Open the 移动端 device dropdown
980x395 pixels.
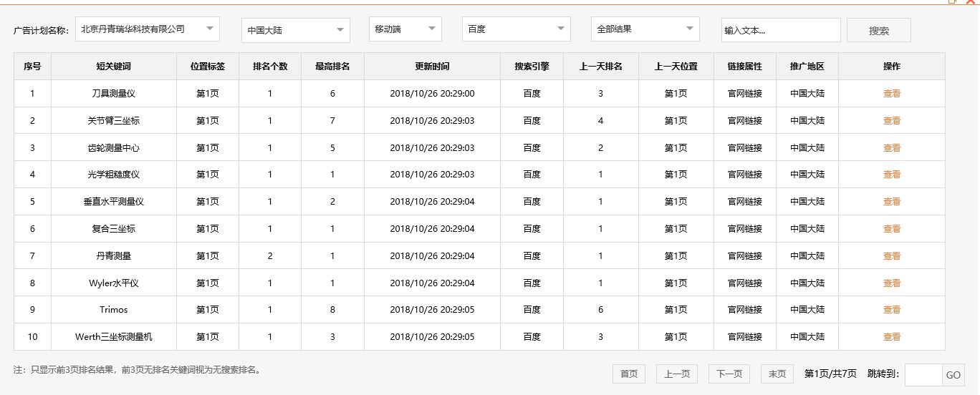[x=405, y=29]
